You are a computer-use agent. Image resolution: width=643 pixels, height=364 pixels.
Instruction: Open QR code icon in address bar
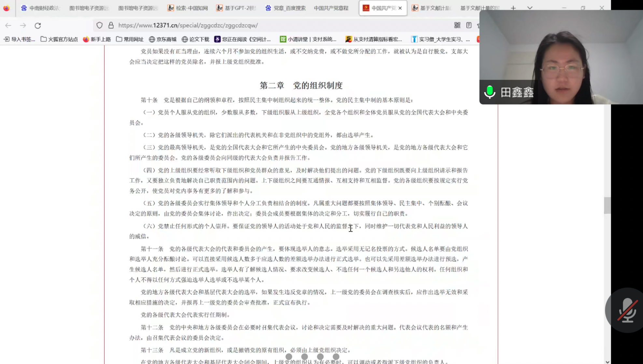(x=457, y=25)
